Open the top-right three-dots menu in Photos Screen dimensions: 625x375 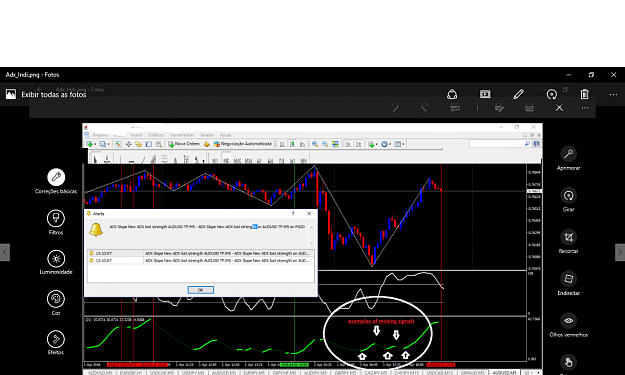pyautogui.click(x=613, y=94)
